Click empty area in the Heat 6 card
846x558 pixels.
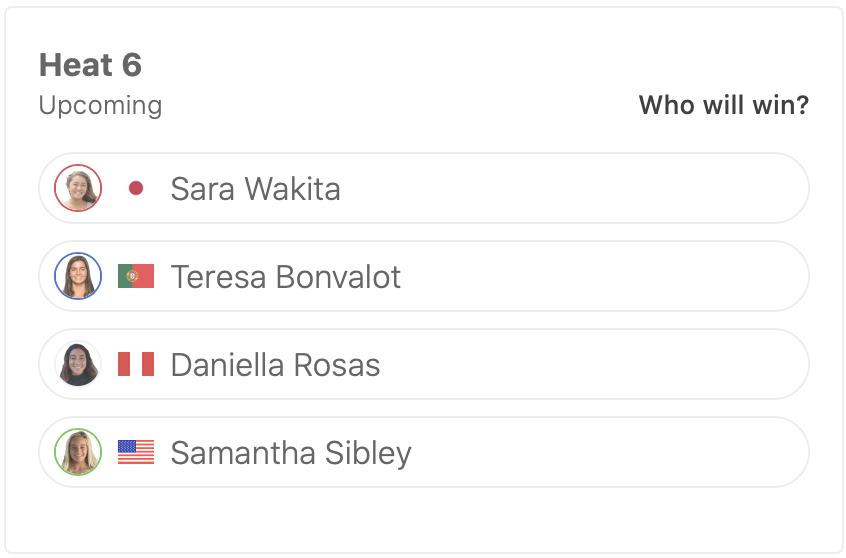[420, 520]
